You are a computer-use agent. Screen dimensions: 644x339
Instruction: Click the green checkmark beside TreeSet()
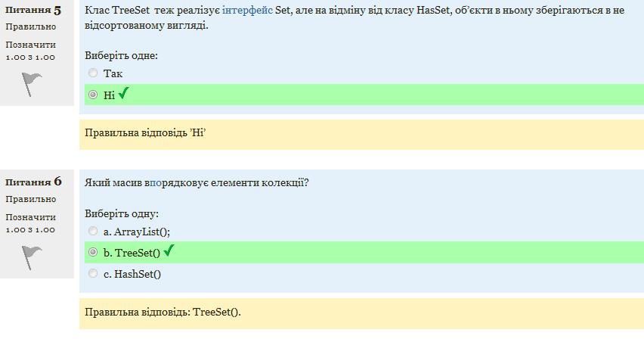point(169,250)
